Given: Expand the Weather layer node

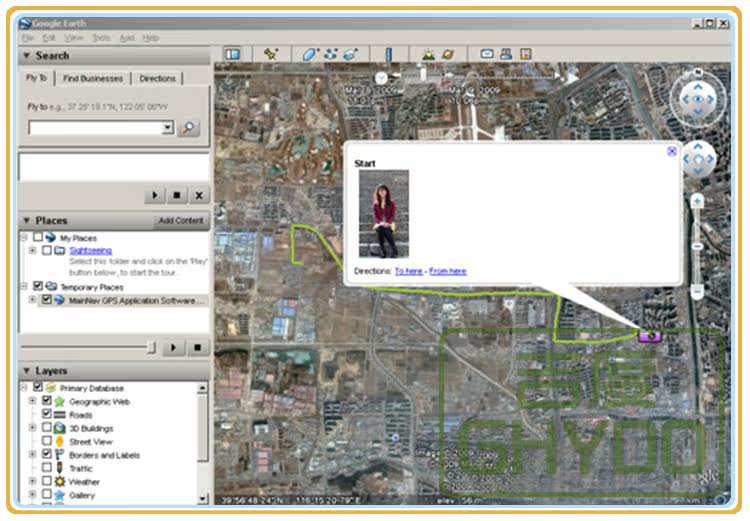Looking at the screenshot, I should click(32, 481).
